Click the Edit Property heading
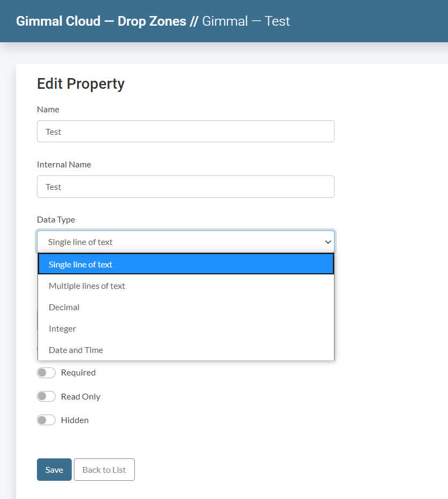The width and height of the screenshot is (448, 499). pyautogui.click(x=81, y=83)
